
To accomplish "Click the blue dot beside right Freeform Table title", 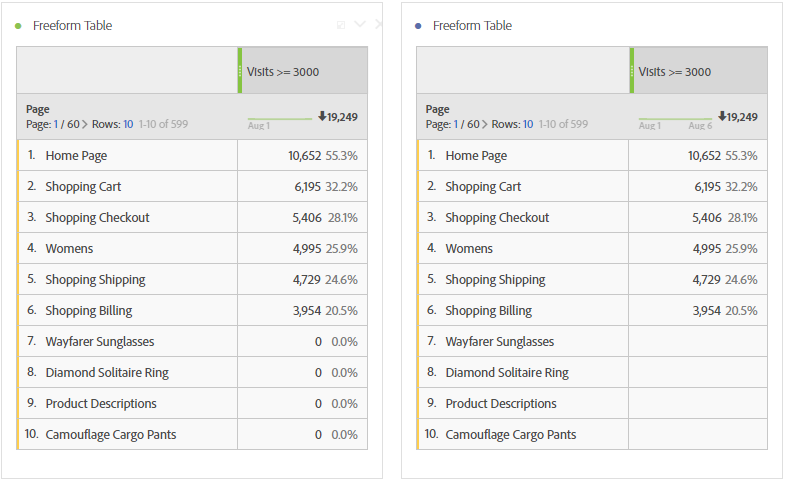I will pyautogui.click(x=418, y=26).
